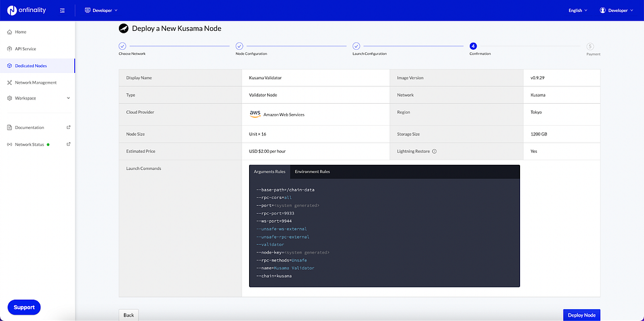Click the '--chain=kusama' command line
This screenshot has height=321, width=644.
274,276
